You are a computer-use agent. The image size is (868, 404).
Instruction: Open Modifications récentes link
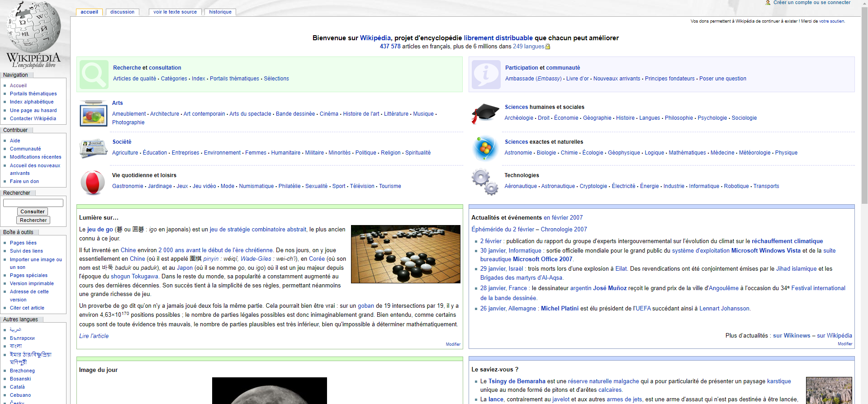36,157
